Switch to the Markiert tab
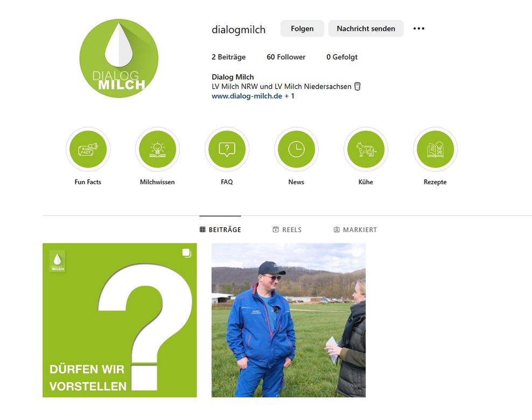This screenshot has width=532, height=420. click(x=355, y=230)
